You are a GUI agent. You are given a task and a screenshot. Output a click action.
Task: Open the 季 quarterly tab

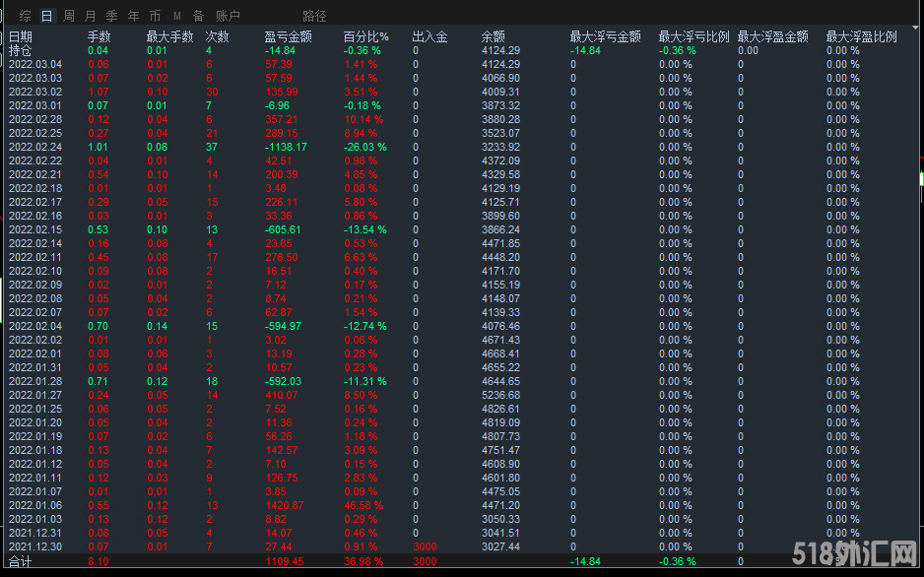click(111, 16)
